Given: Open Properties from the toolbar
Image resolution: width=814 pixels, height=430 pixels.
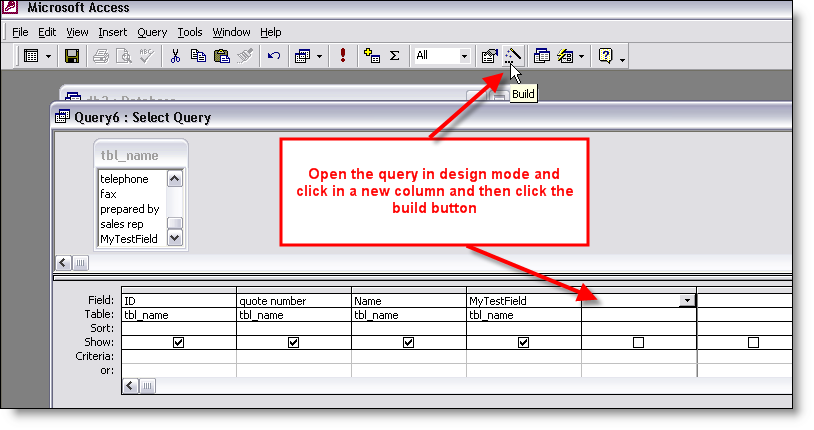Looking at the screenshot, I should point(489,56).
